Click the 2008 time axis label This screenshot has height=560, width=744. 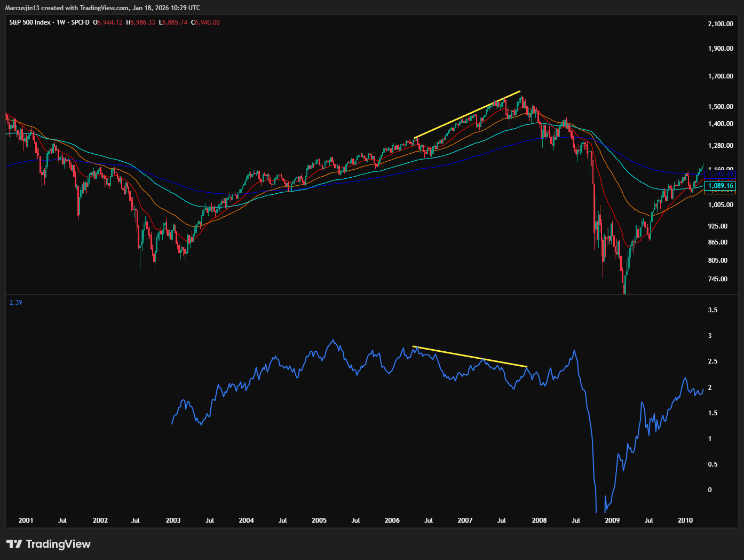(539, 520)
